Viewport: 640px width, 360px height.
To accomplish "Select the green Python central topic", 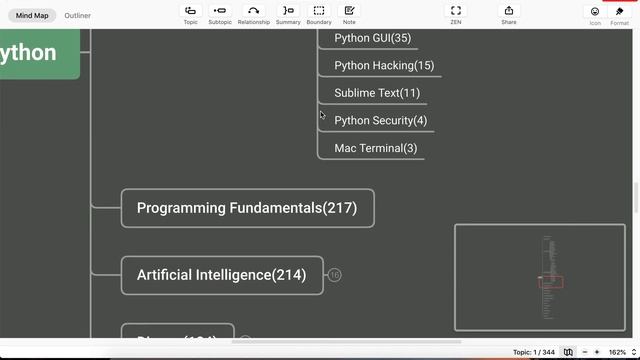I will pyautogui.click(x=40, y=53).
